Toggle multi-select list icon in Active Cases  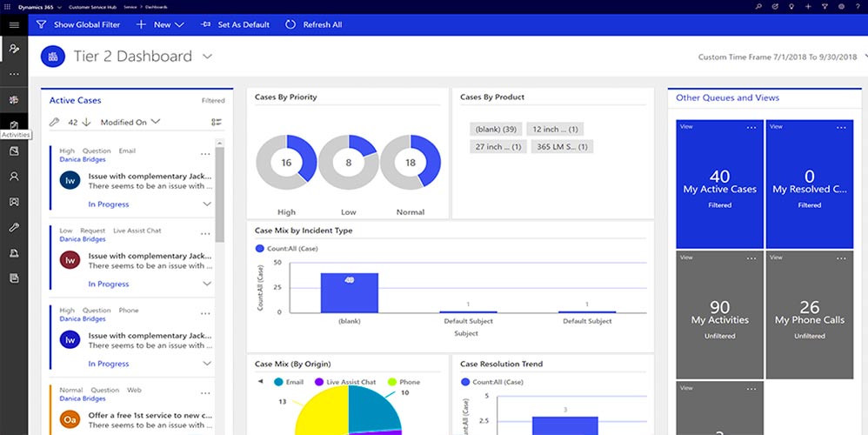pos(217,123)
